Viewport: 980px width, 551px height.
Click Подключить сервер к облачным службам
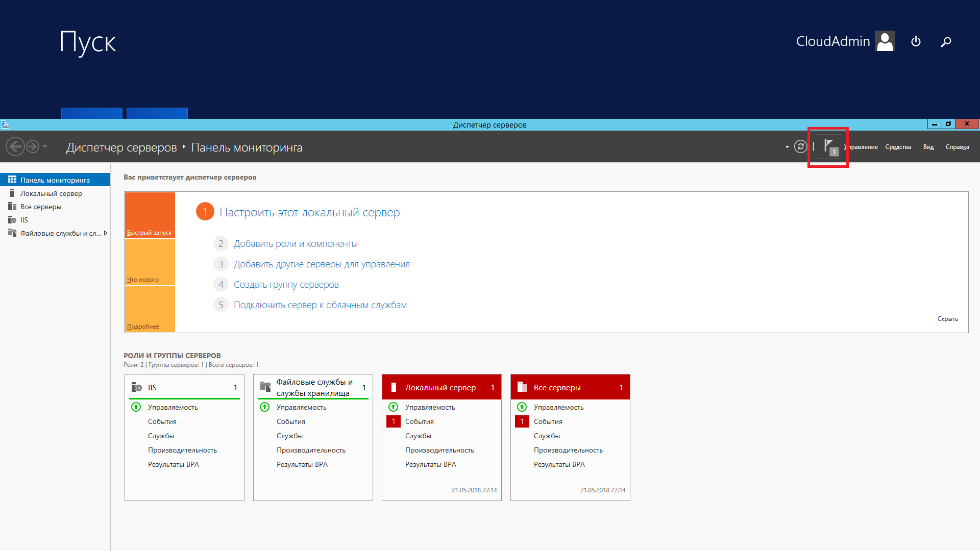tap(320, 305)
